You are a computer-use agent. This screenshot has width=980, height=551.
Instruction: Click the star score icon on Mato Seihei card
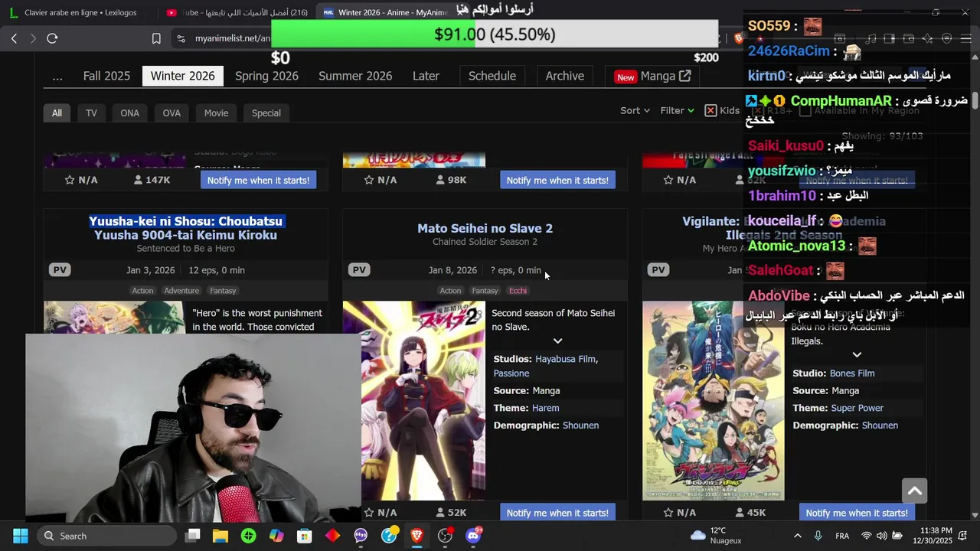point(369,513)
